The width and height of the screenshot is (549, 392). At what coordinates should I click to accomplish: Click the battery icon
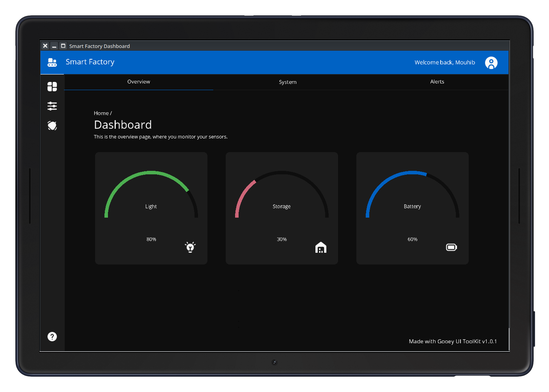[x=451, y=247]
